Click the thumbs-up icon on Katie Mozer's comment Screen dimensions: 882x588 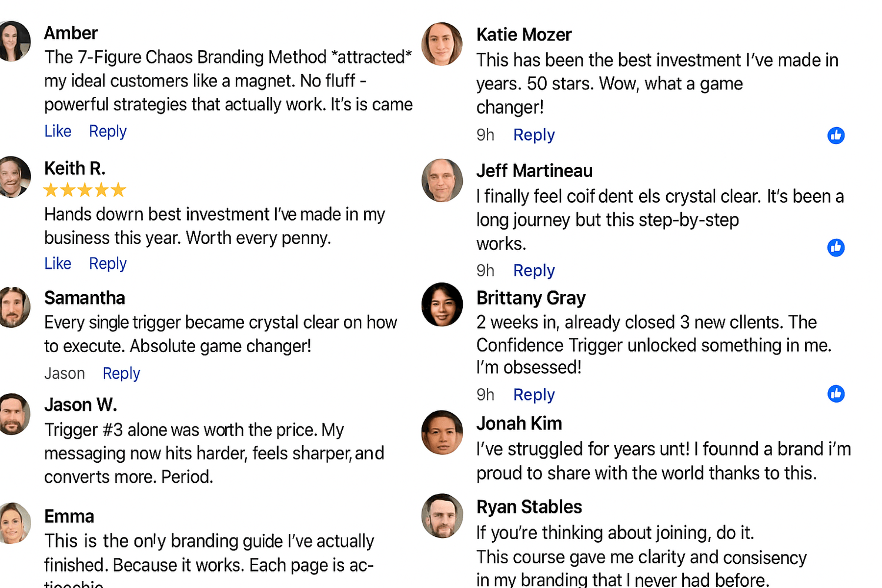click(x=836, y=135)
